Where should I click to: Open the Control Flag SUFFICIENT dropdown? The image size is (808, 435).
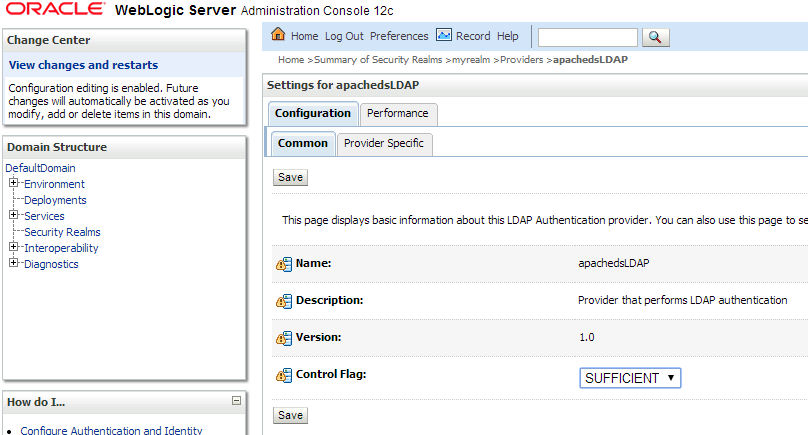click(630, 378)
